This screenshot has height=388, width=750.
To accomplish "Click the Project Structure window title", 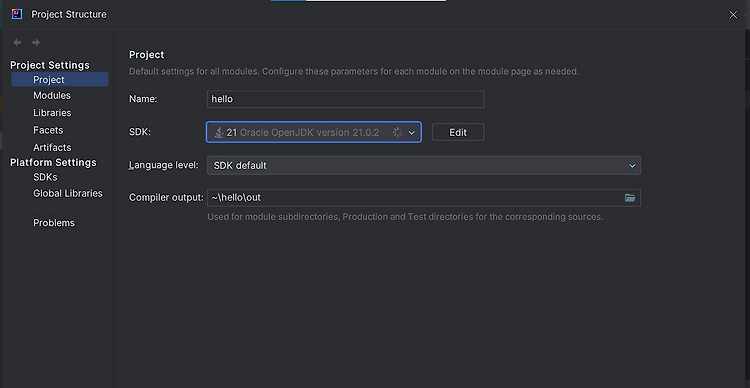I will 69,15.
